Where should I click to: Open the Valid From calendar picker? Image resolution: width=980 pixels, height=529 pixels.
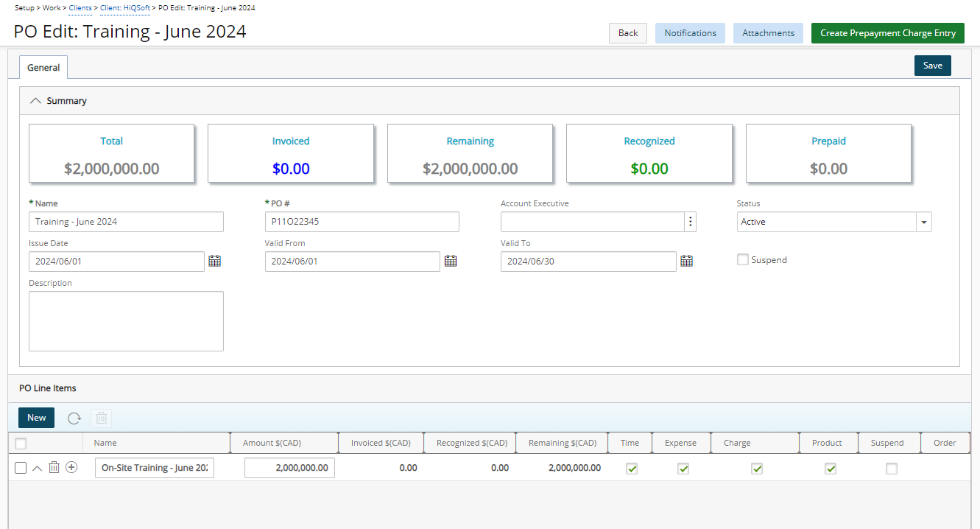coord(451,261)
